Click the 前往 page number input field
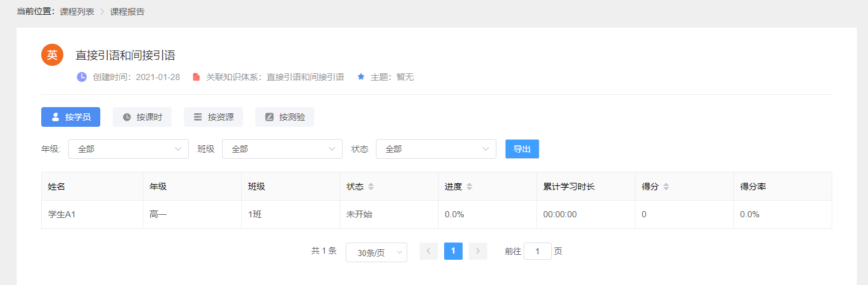This screenshot has height=285, width=868. pos(538,251)
